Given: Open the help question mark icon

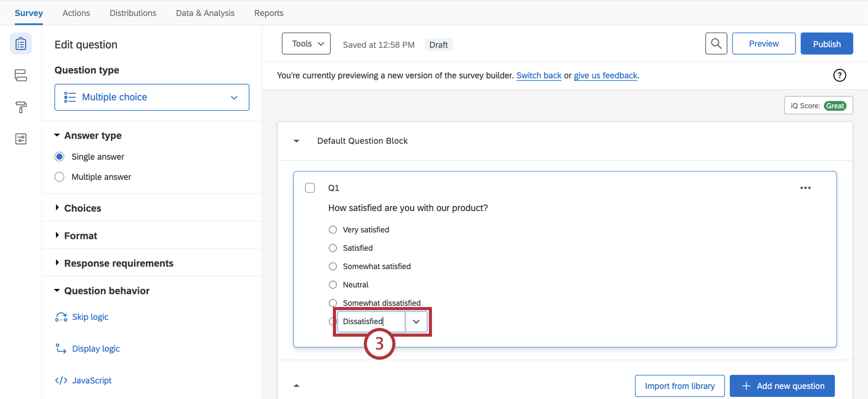Looking at the screenshot, I should tap(839, 76).
